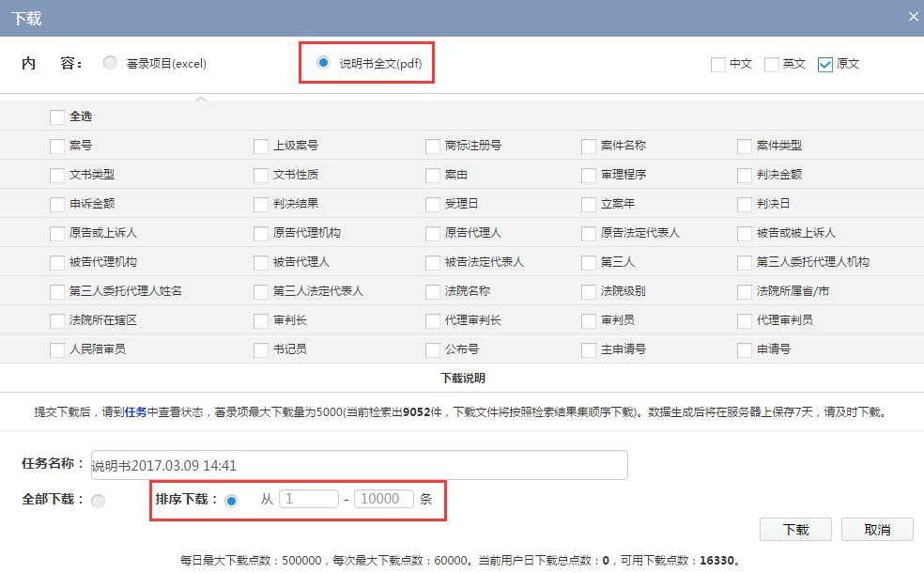The image size is (924, 573).
Task: Open the 任务 link in instructions
Action: 136,411
